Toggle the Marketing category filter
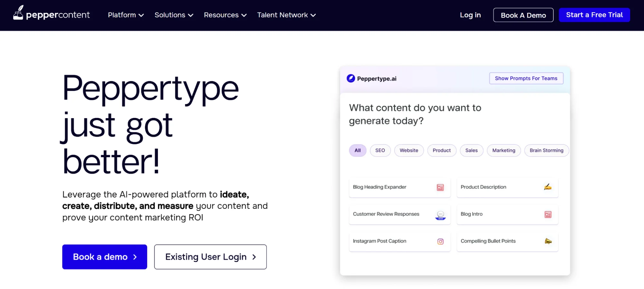 click(x=504, y=150)
